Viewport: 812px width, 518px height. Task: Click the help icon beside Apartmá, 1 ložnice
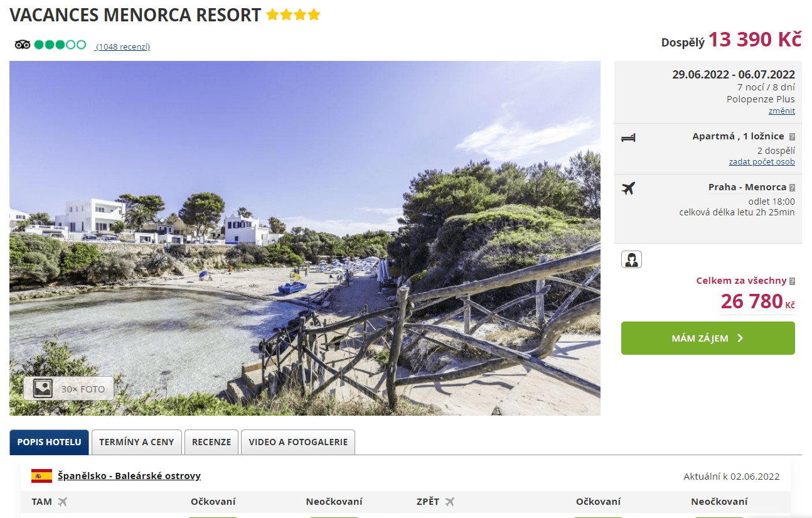tap(792, 136)
